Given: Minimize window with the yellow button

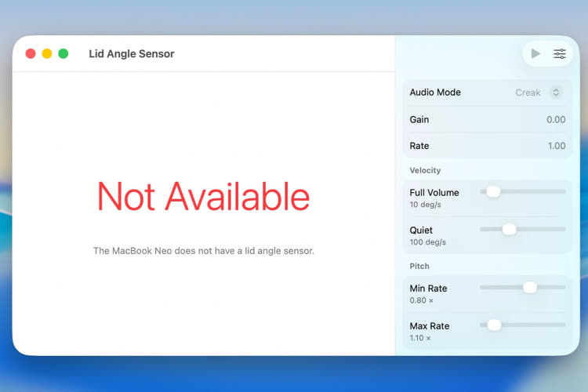Looking at the screenshot, I should click(47, 54).
